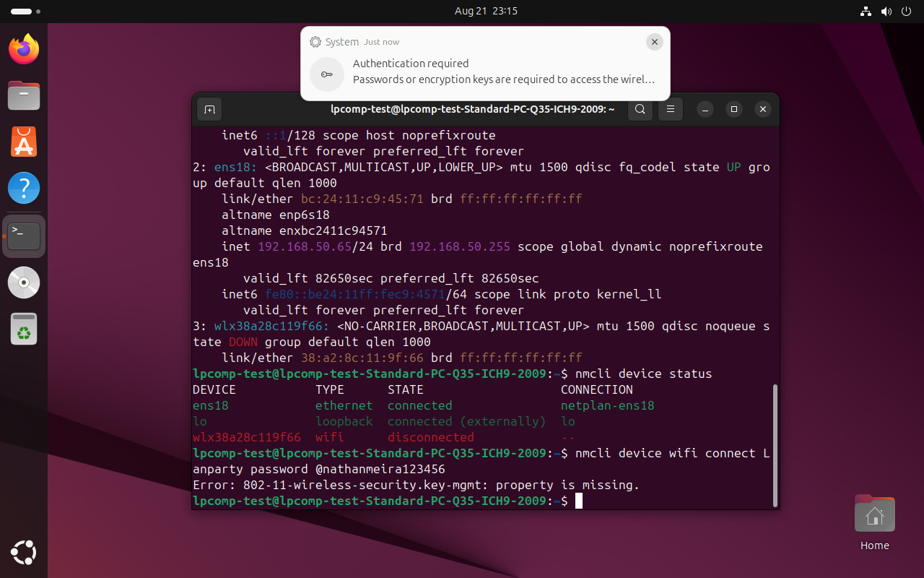The height and width of the screenshot is (578, 924).
Task: Click the broadcast address 192.168.50.255
Action: click(459, 246)
